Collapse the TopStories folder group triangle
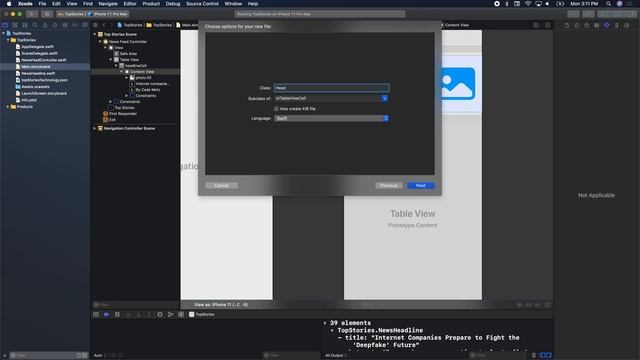This screenshot has height=360, width=640. pyautogui.click(x=8, y=40)
